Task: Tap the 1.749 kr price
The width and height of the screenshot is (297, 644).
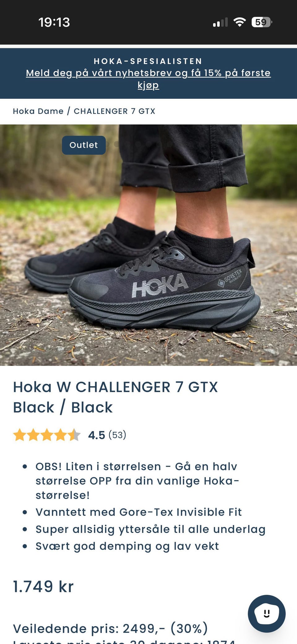Action: tap(43, 586)
